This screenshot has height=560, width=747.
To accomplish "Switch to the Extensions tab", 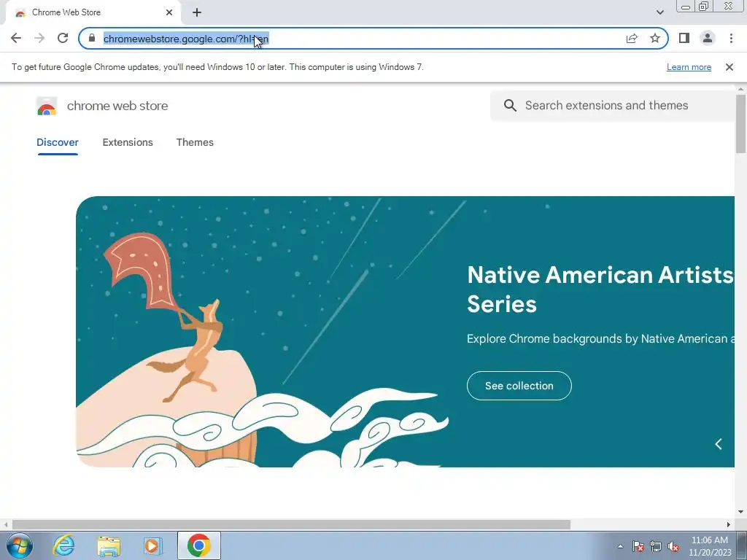I will point(128,142).
